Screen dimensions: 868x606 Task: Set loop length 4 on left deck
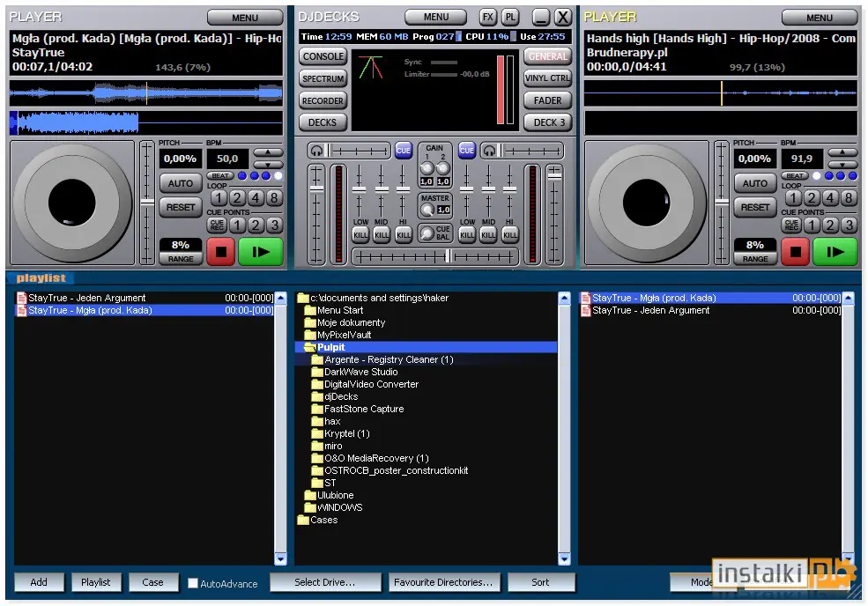(x=256, y=197)
